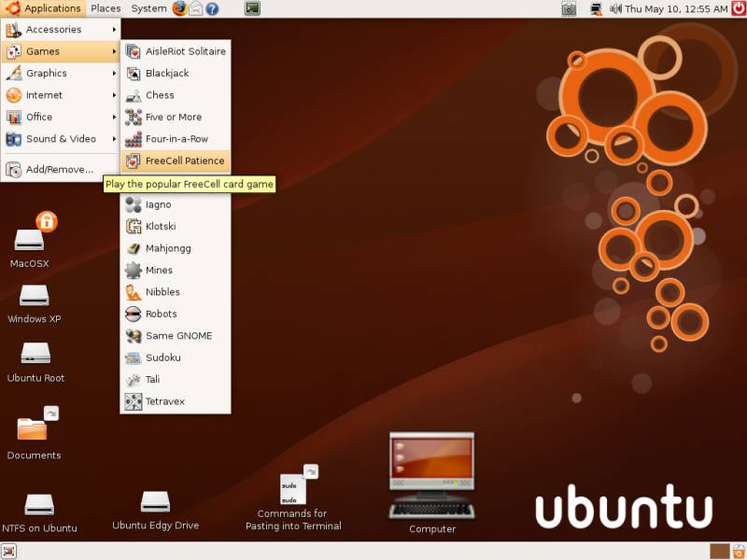Start the Tetravex game
The height and width of the screenshot is (560, 747).
tap(176, 402)
